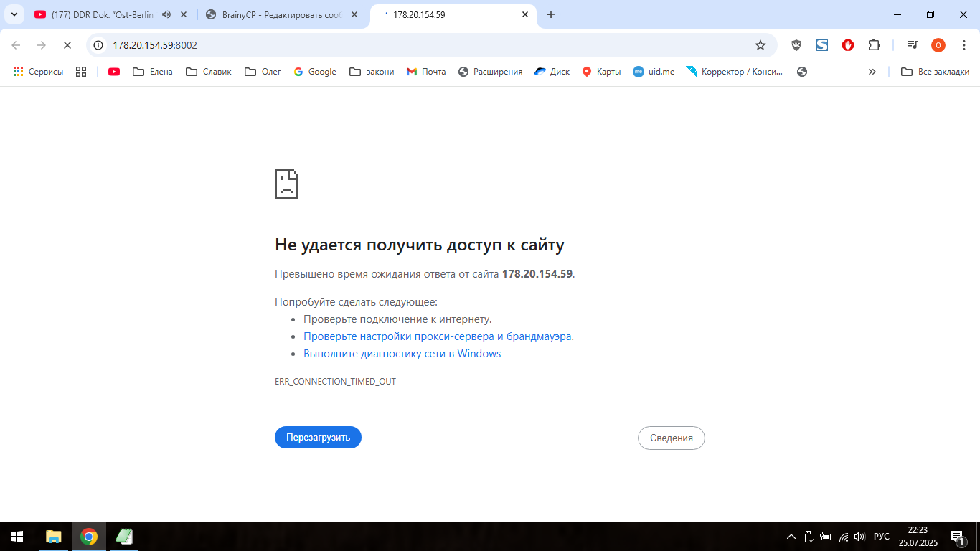
Task: Click the address bar URL field
Action: (x=430, y=45)
